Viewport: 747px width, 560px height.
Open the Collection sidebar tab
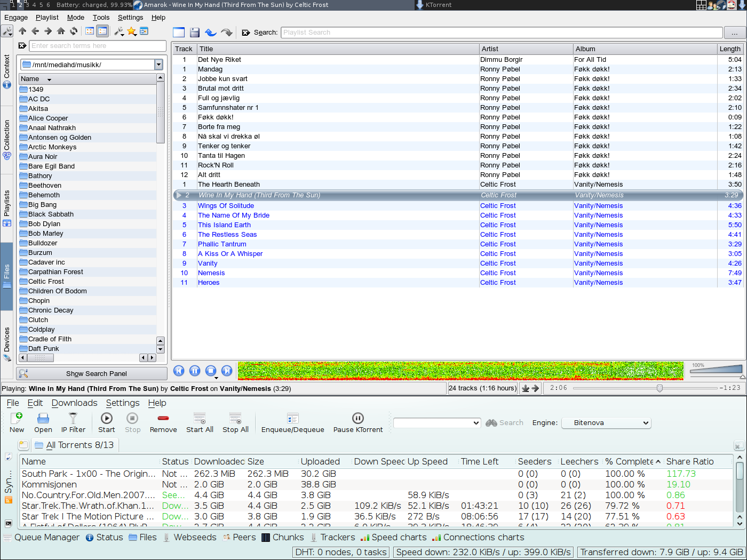pos(6,140)
